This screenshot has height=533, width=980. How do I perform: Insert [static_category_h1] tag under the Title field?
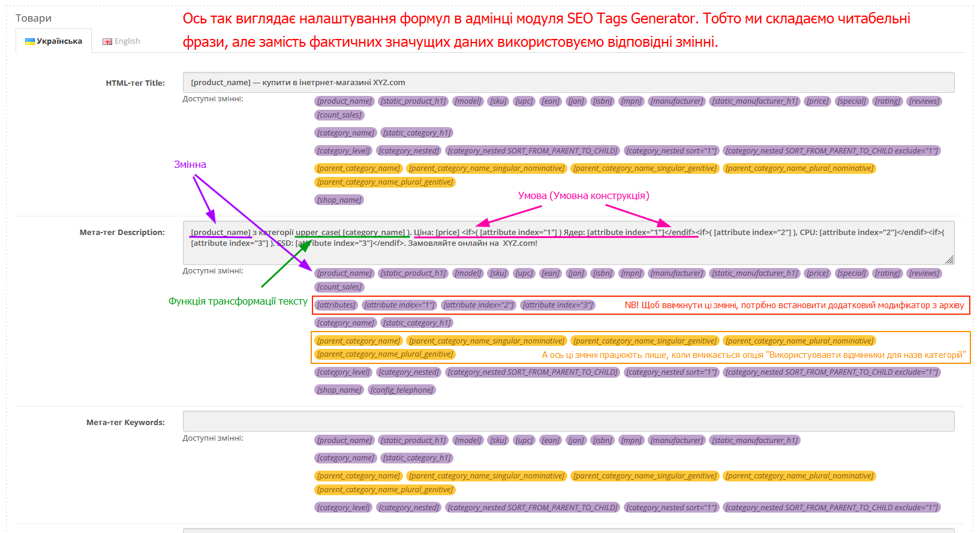pos(417,133)
